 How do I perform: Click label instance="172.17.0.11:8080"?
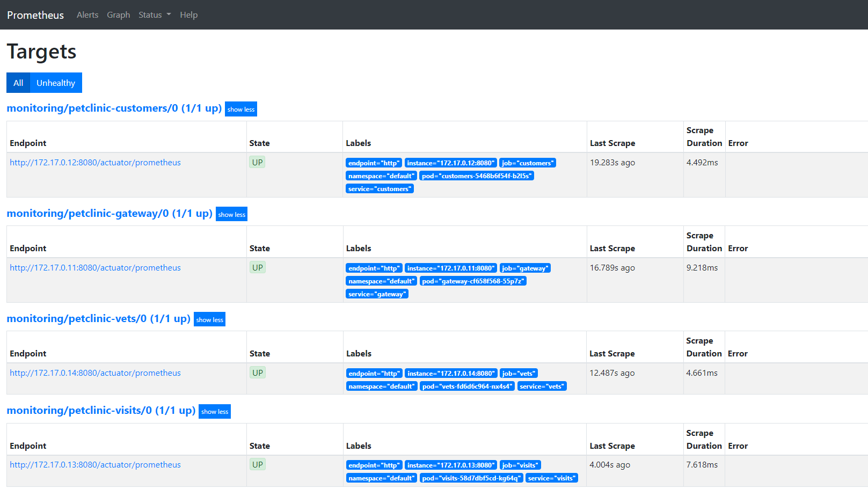[x=451, y=268]
